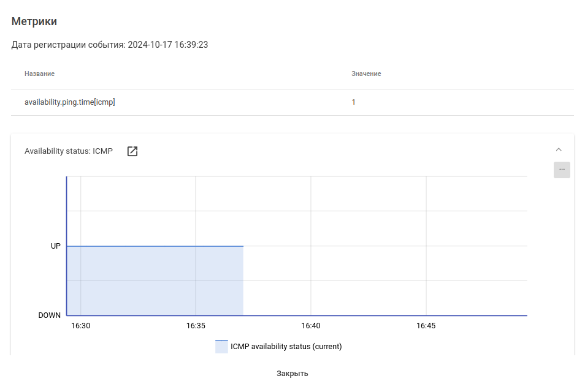Click the Метрики heading
585x392 pixels.
coord(34,21)
